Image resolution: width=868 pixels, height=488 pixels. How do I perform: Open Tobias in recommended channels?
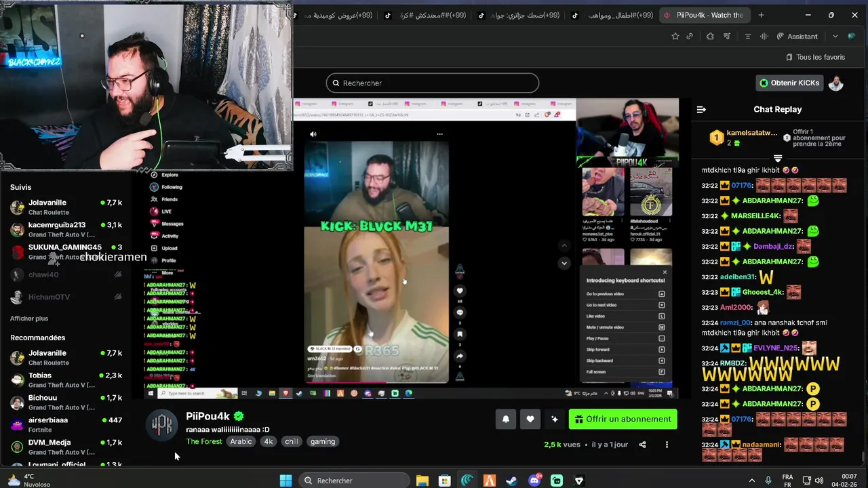[65, 380]
